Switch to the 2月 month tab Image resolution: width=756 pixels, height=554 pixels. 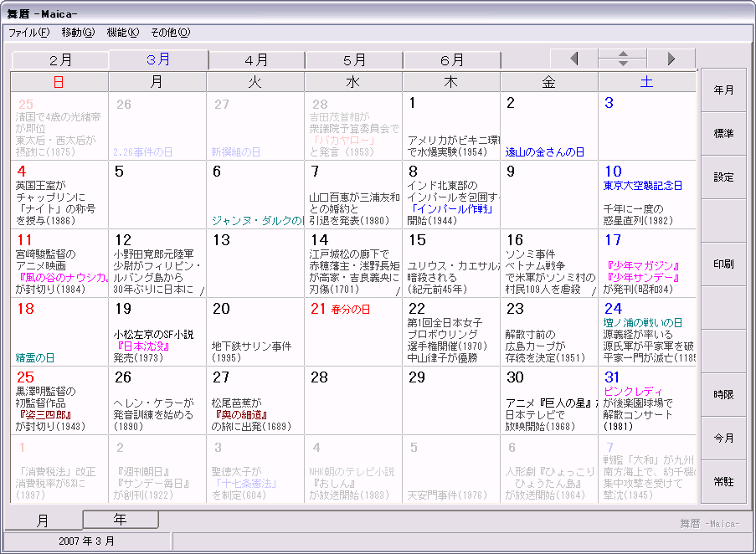pyautogui.click(x=60, y=60)
